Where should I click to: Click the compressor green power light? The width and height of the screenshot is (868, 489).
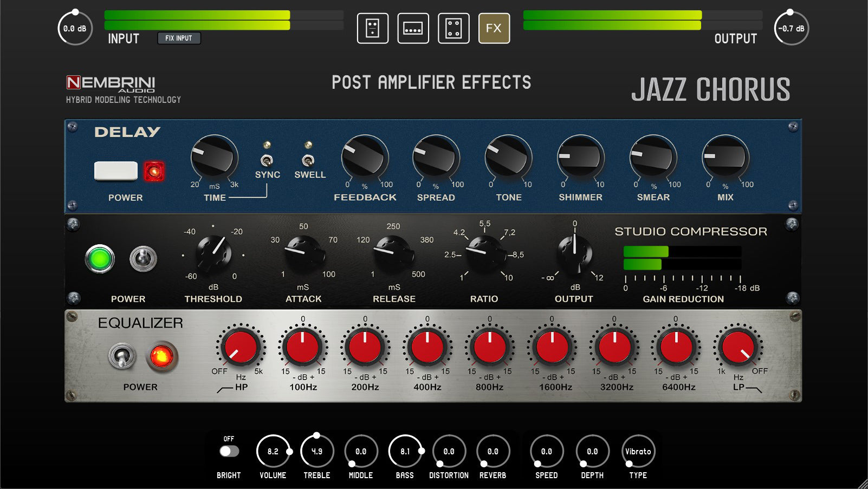coord(100,259)
